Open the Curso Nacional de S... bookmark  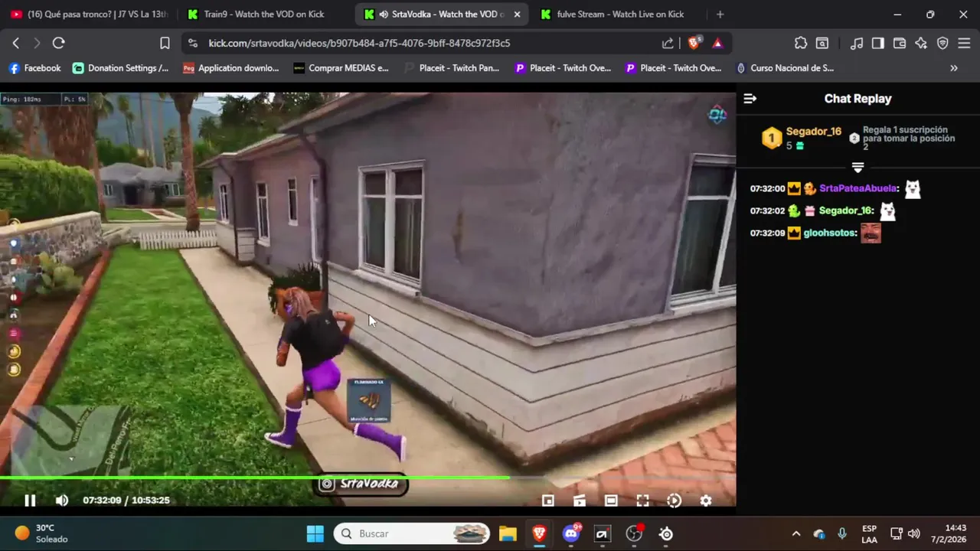click(x=785, y=68)
